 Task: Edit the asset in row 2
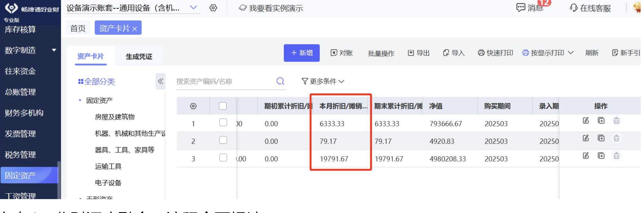coord(586,138)
